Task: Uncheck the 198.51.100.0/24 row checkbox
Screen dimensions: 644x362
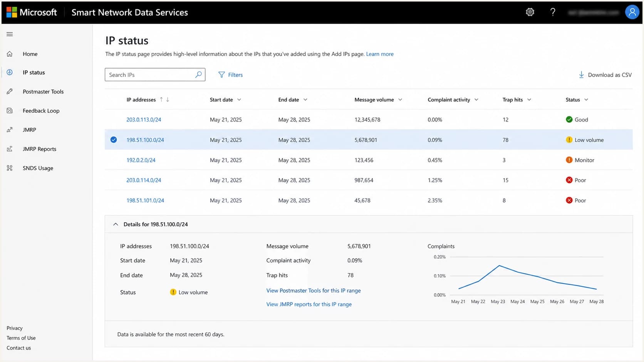Action: 114,140
